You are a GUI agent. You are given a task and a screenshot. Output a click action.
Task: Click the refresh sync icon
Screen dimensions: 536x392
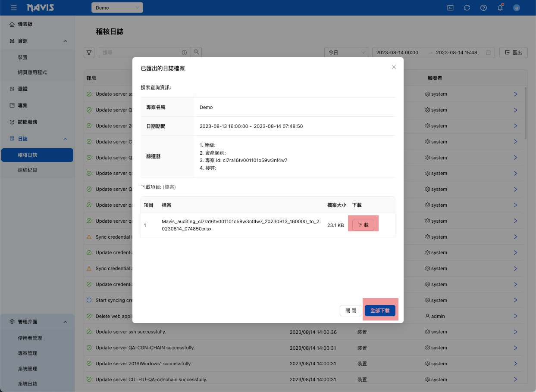coord(467,8)
